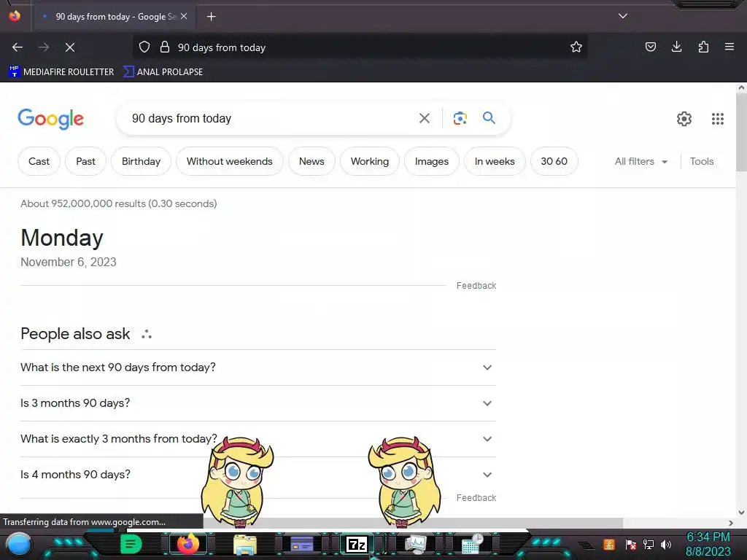Click the Firefox address bar
The height and width of the screenshot is (560, 747).
pos(360,47)
